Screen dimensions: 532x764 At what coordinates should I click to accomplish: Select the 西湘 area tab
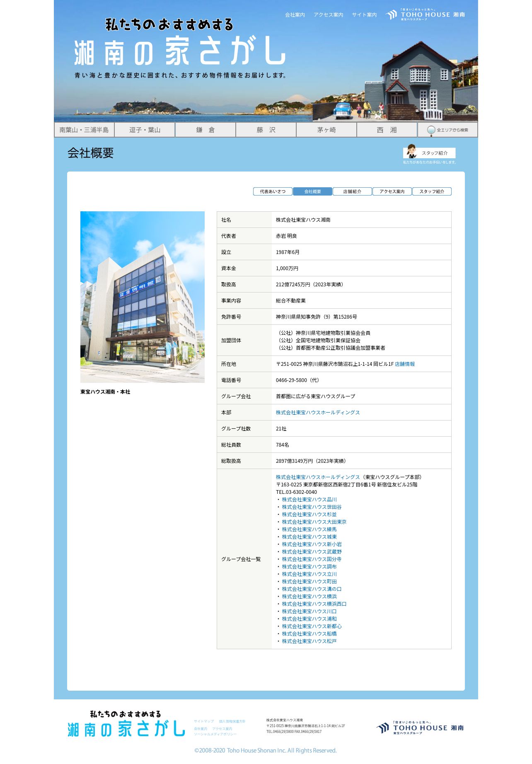387,130
